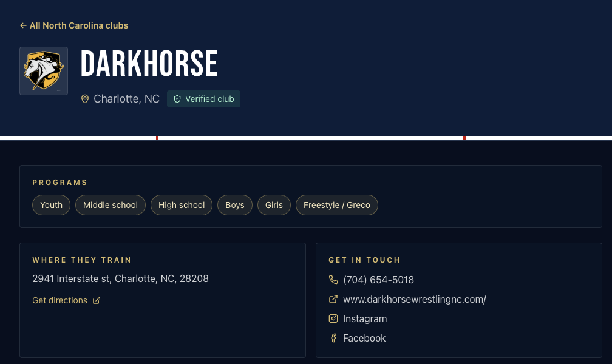The image size is (612, 364).
Task: Click the phone handset icon
Action: point(333,280)
